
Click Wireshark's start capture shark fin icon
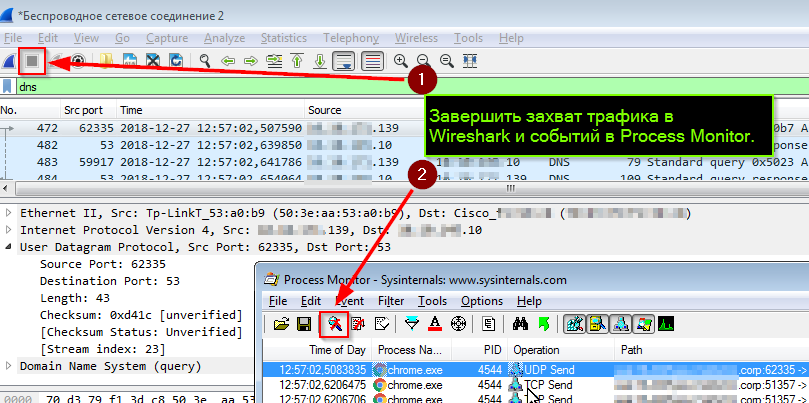point(8,61)
